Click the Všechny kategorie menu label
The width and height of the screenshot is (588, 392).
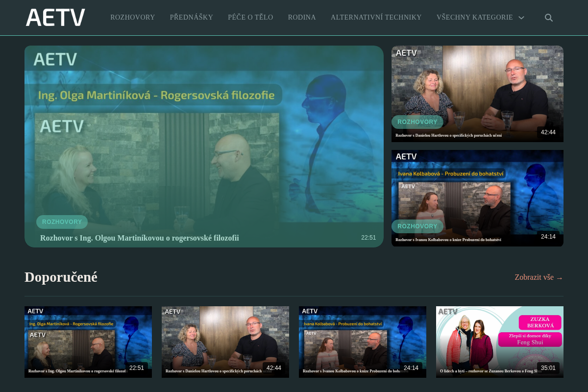point(475,17)
